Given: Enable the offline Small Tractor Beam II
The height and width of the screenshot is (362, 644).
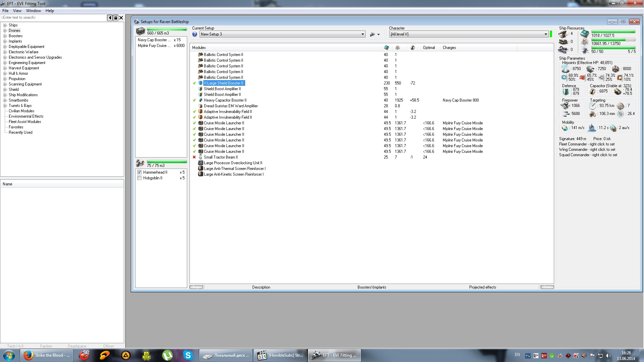Looking at the screenshot, I should point(194,157).
